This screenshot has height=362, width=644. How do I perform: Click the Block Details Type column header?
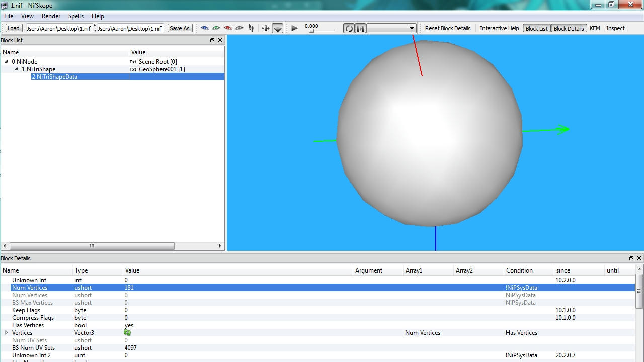pyautogui.click(x=98, y=270)
